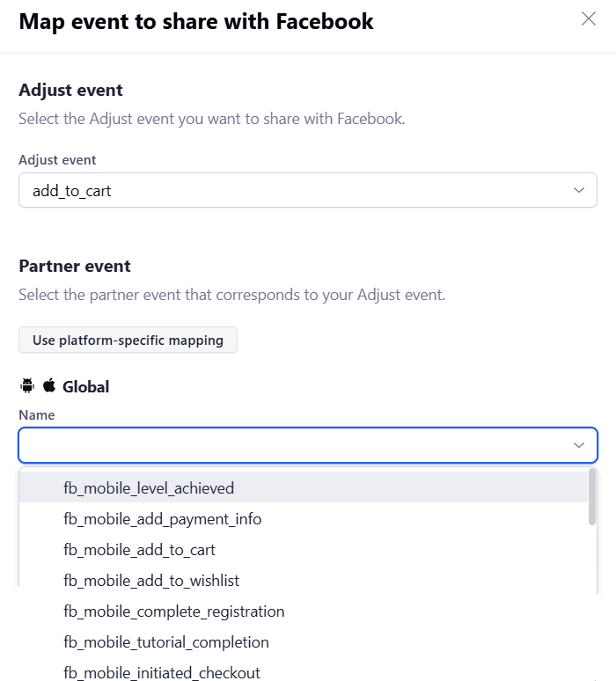The image size is (616, 681).
Task: Click the Apple logo icon
Action: pyautogui.click(x=48, y=385)
